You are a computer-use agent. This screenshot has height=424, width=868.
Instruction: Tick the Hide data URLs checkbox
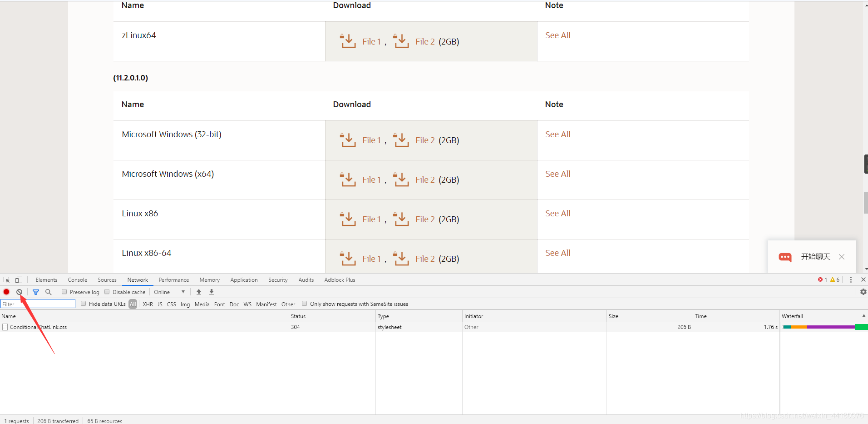(x=84, y=304)
